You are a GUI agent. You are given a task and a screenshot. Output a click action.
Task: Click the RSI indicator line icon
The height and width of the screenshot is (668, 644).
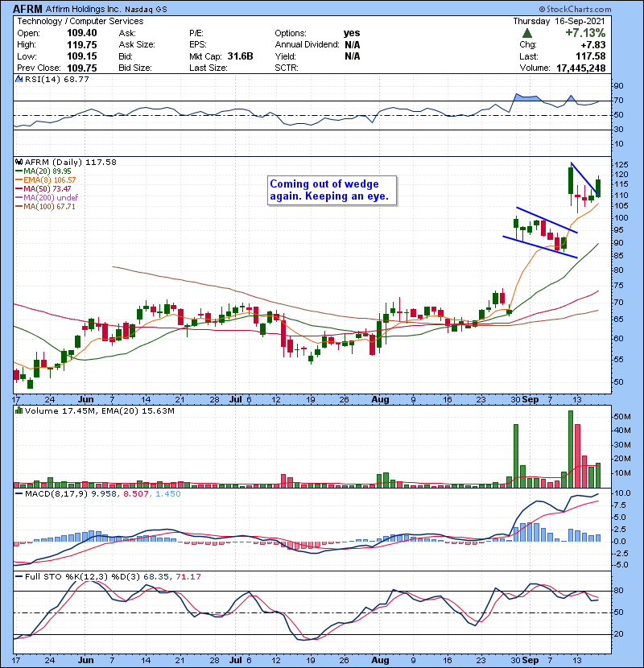[x=19, y=79]
